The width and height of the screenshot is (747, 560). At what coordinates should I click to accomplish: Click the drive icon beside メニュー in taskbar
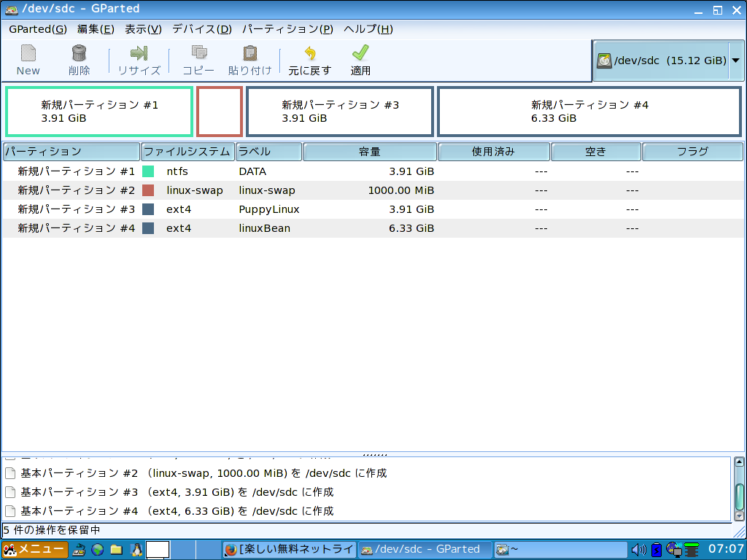79,550
